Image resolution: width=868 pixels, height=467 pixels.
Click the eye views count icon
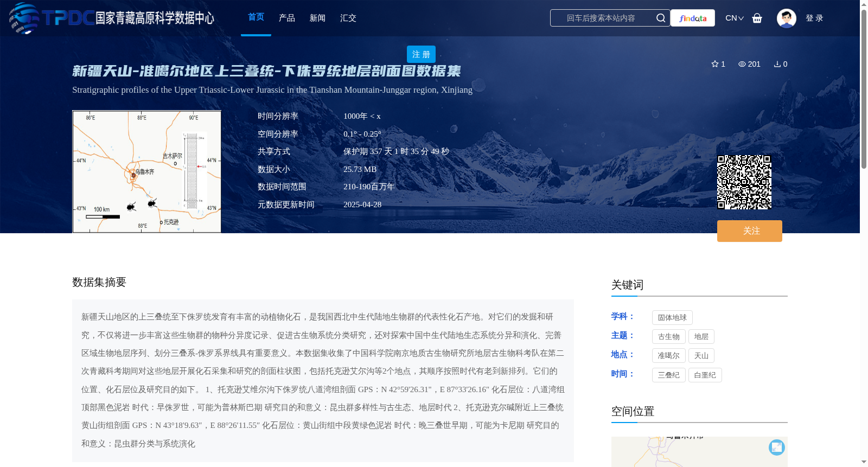742,64
